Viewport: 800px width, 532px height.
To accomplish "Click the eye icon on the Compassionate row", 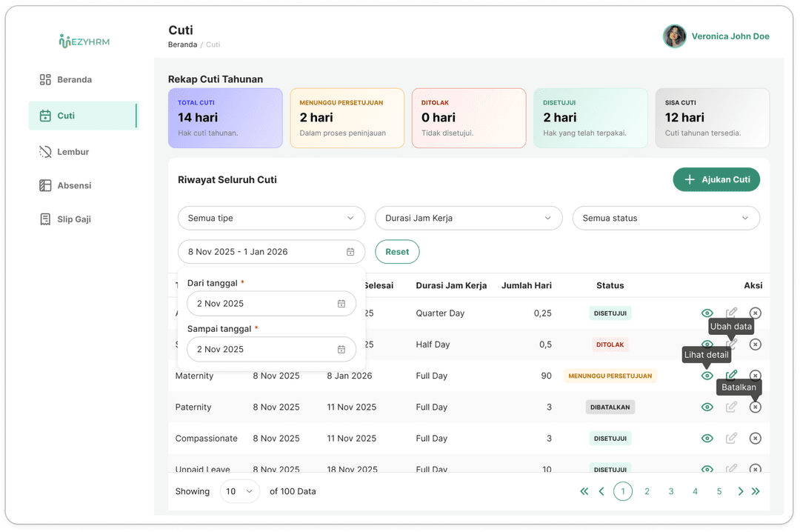I will point(707,438).
